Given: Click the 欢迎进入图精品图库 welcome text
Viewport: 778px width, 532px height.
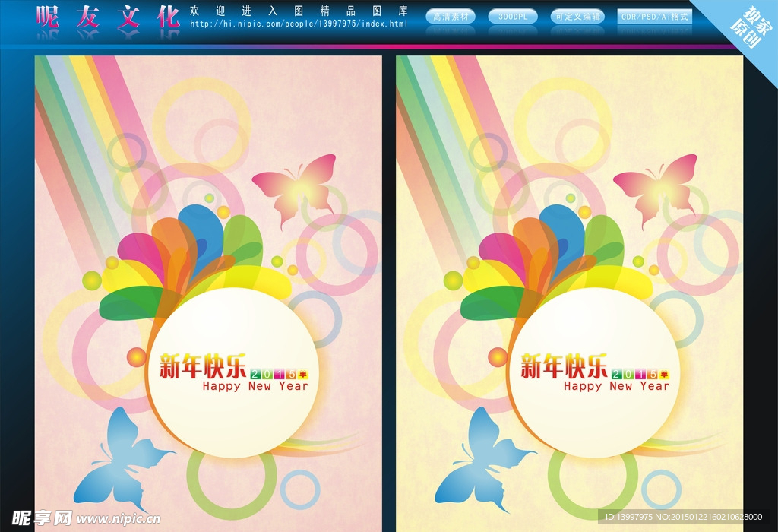Looking at the screenshot, I should click(298, 11).
